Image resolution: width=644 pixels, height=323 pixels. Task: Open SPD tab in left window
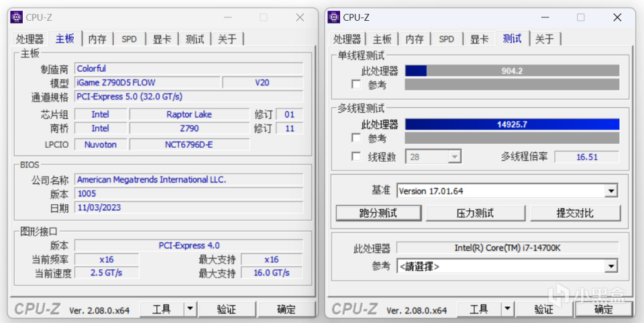coord(129,39)
